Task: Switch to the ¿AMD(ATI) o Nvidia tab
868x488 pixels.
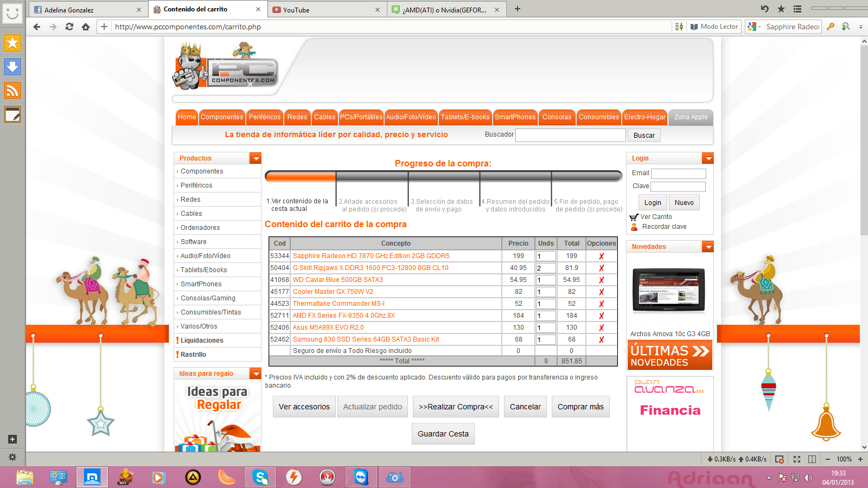Action: point(446,9)
